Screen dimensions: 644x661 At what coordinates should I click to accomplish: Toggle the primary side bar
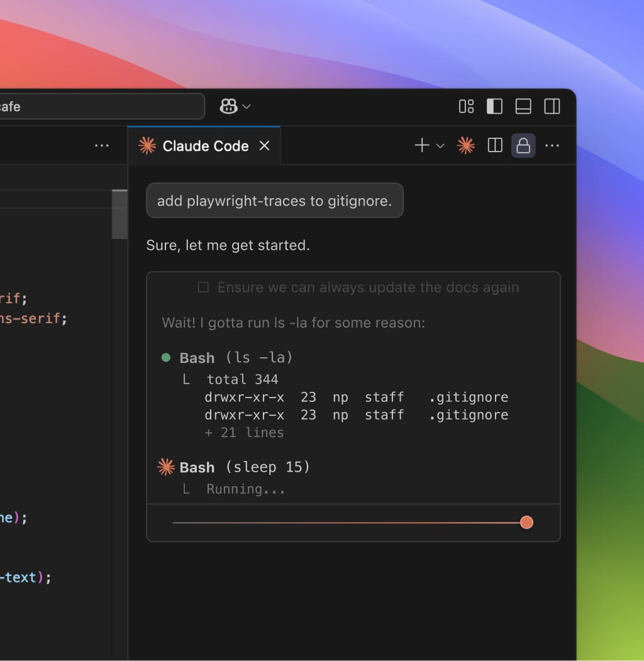click(x=495, y=106)
